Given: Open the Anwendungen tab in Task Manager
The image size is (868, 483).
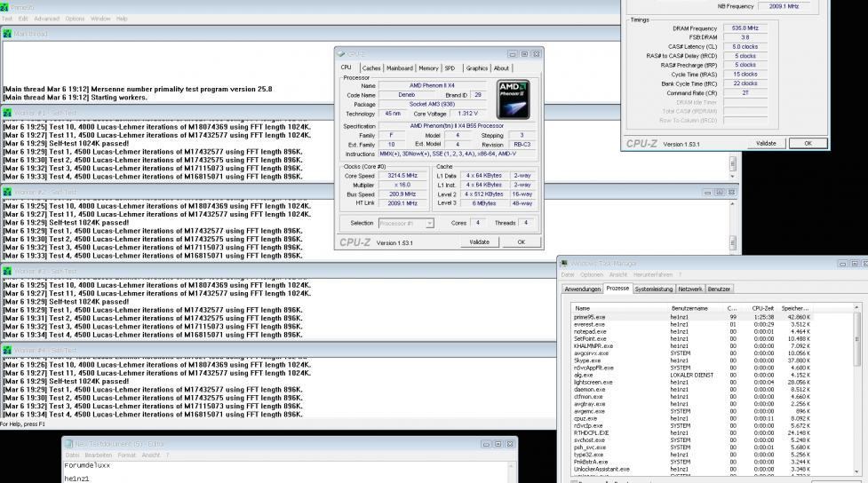Looking at the screenshot, I should pyautogui.click(x=582, y=289).
